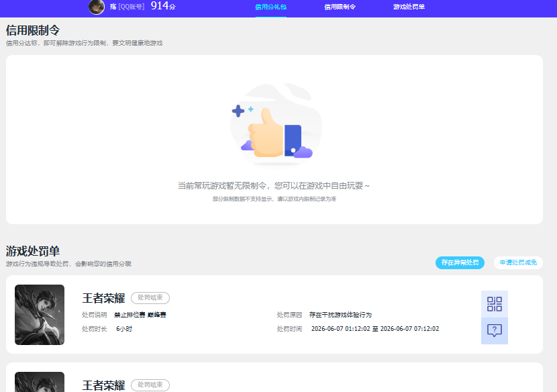Click the text 禁止排位赛 巅峰赛
This screenshot has height=392, width=557.
140,315
